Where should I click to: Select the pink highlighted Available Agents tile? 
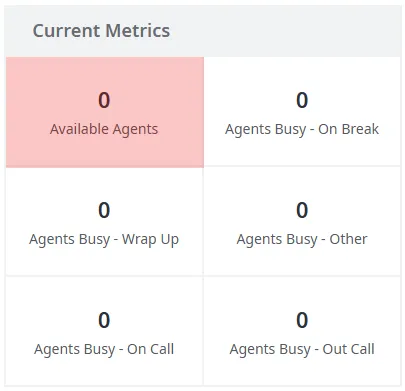(105, 112)
